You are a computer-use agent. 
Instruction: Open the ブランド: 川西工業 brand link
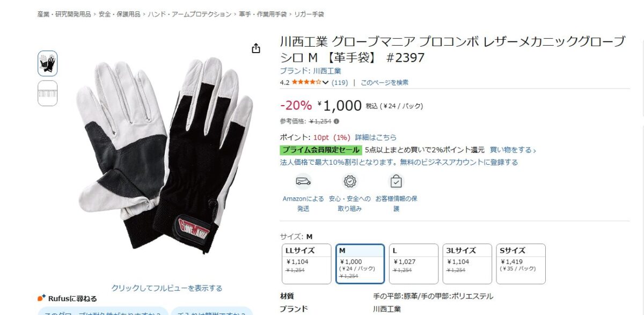point(310,71)
